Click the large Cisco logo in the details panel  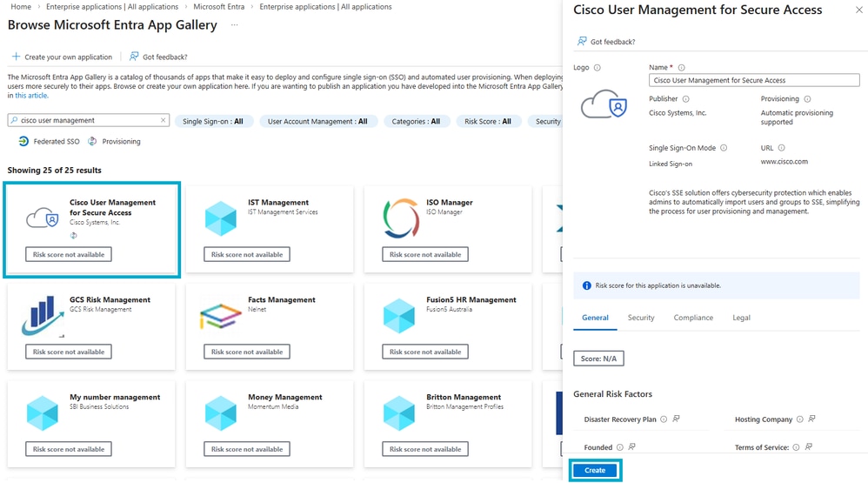[x=604, y=104]
